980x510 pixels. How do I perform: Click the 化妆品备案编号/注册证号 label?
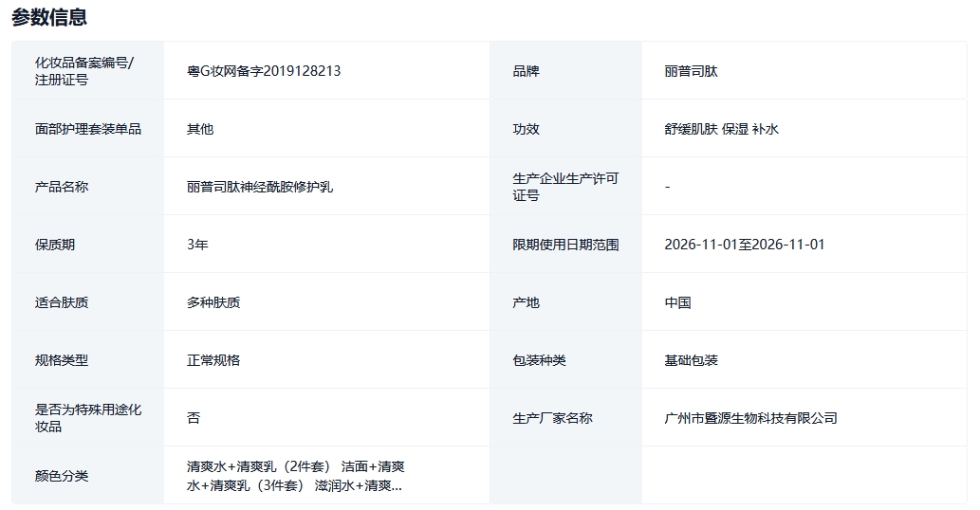84,71
